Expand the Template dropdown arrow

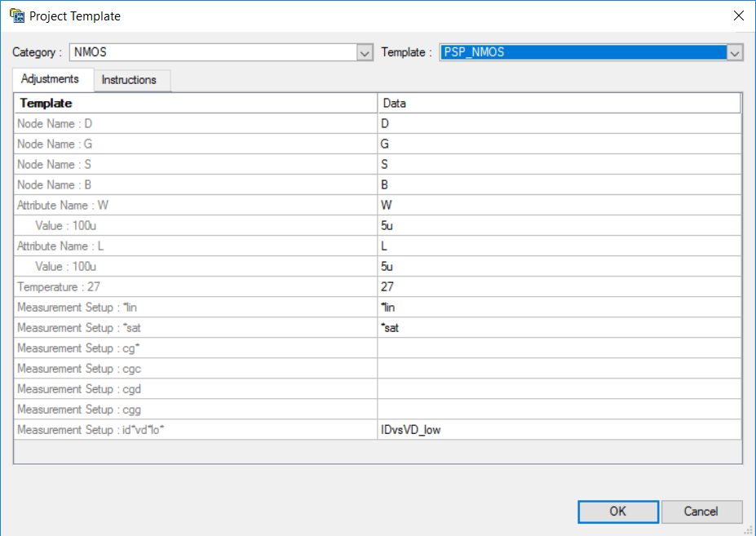click(734, 52)
